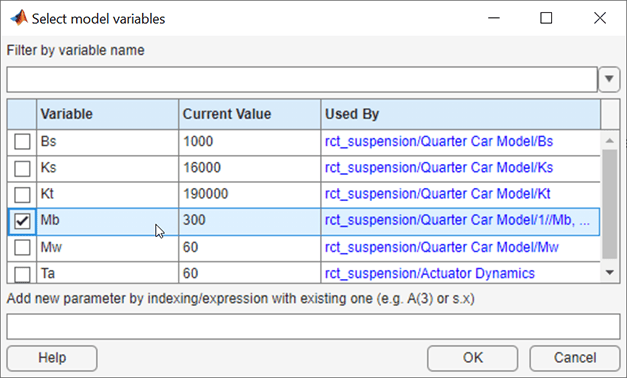Viewport: 627px width, 378px height.
Task: Open the Quarter Car Model/Bs link
Action: pyautogui.click(x=439, y=141)
